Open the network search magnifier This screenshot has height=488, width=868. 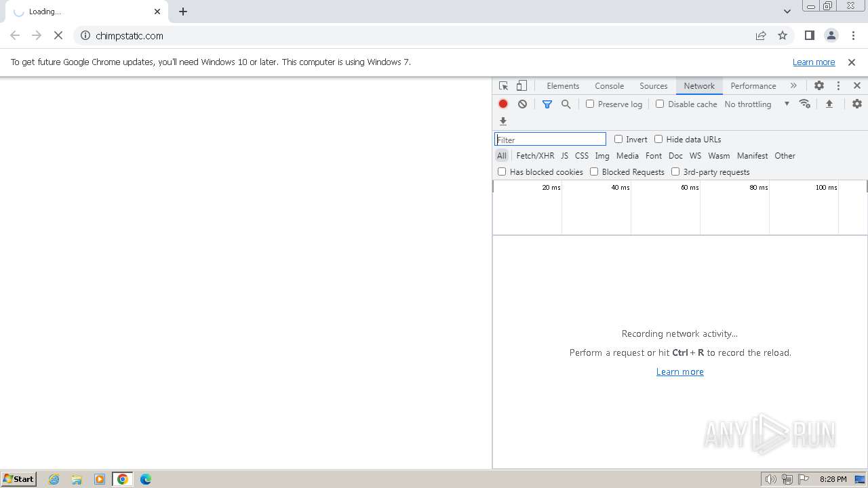click(566, 104)
